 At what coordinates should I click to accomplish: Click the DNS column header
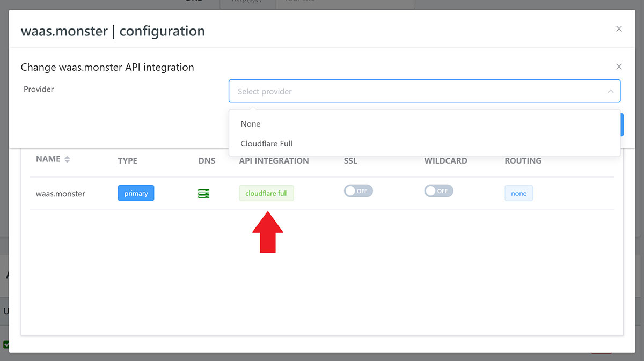[x=207, y=161]
